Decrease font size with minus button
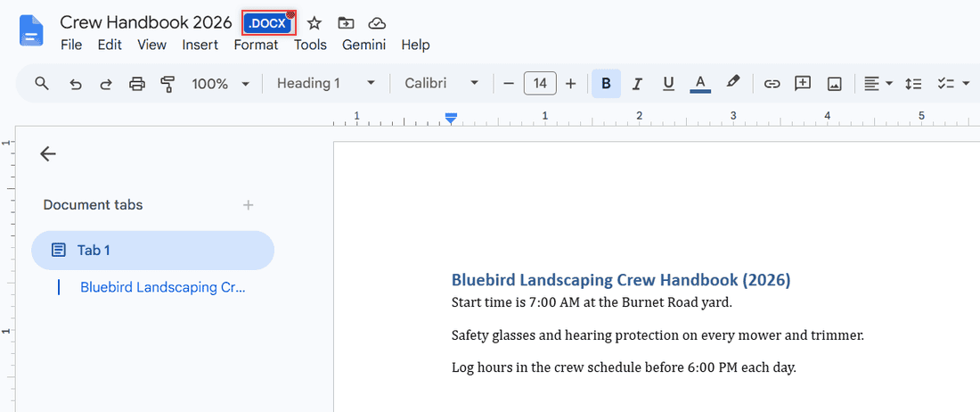This screenshot has width=980, height=412. pos(508,84)
